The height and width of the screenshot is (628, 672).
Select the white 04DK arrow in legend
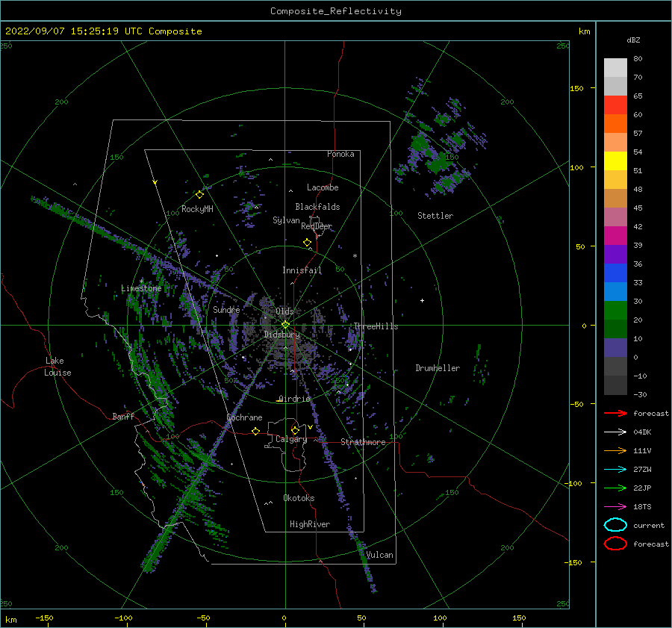click(x=615, y=432)
